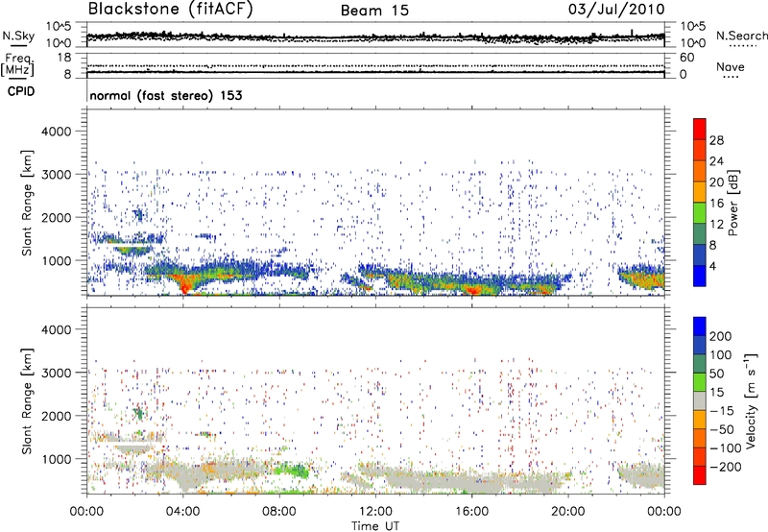Click the 'CPID' row label
Screen dimensions: 768x532
pos(21,91)
